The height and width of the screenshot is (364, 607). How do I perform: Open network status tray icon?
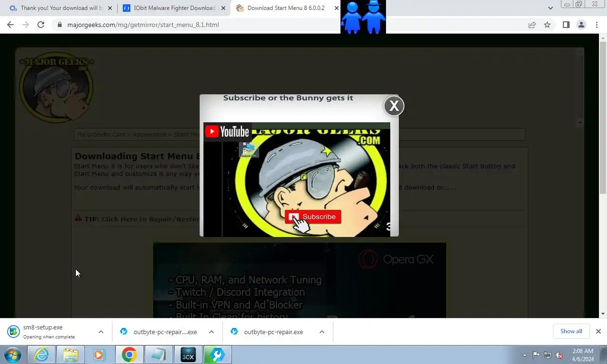click(x=548, y=355)
